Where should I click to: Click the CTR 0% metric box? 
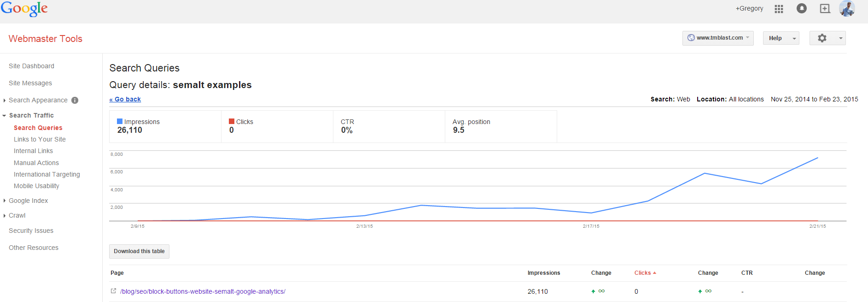pos(389,126)
